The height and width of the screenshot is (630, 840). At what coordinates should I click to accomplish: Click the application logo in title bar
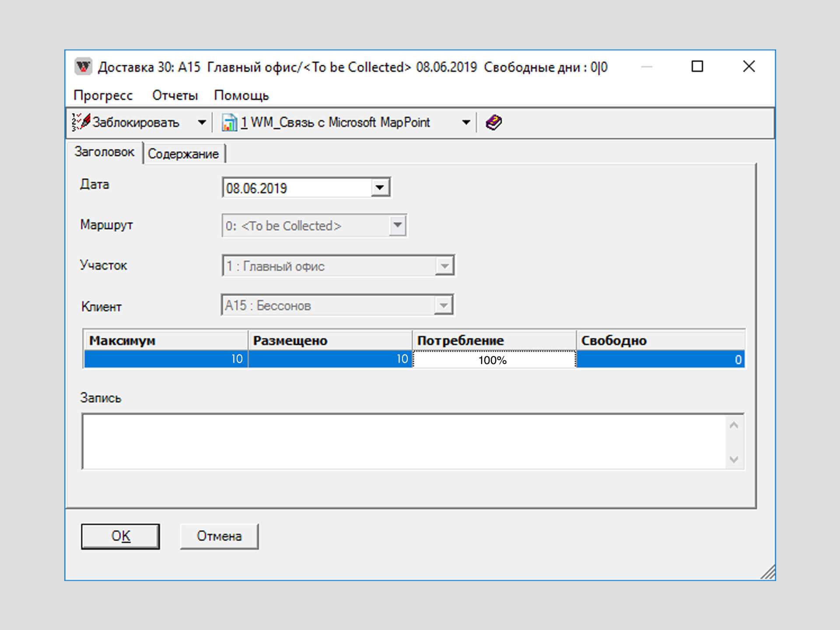tap(83, 67)
